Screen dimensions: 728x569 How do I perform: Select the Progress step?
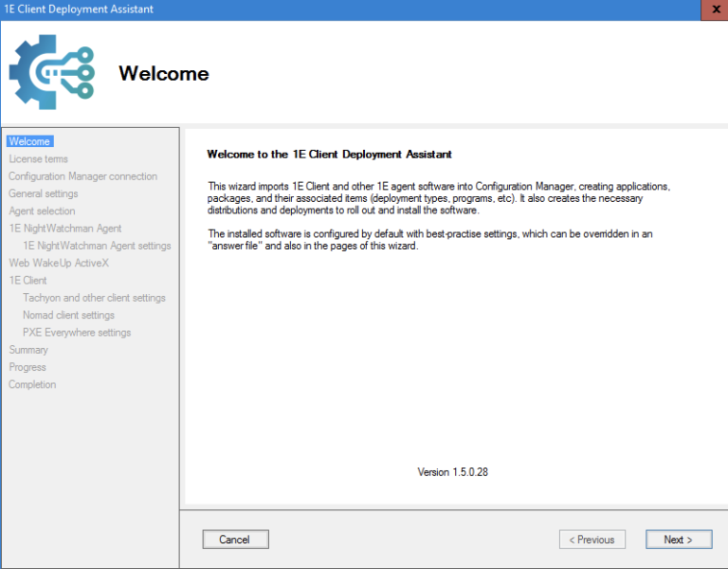[x=27, y=367]
